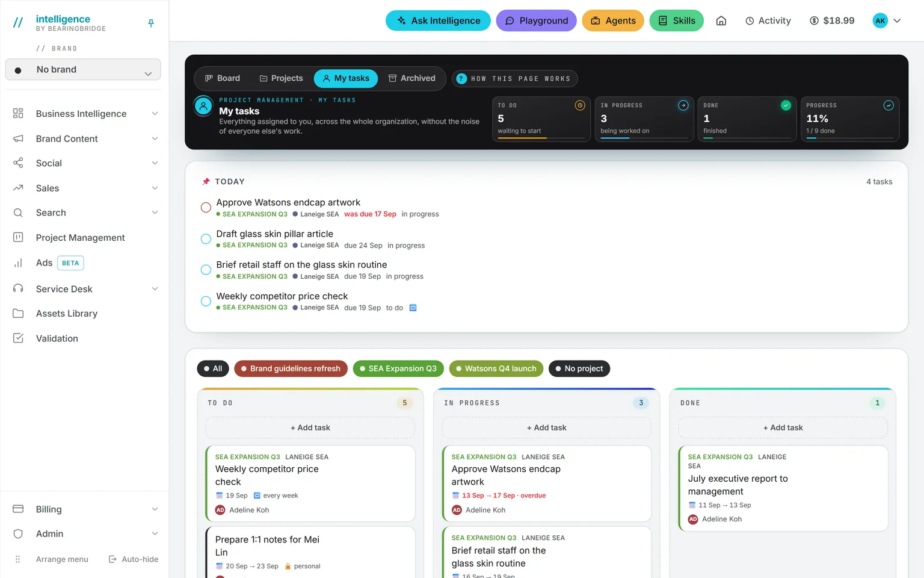Add task in the To Do column

pyautogui.click(x=310, y=427)
